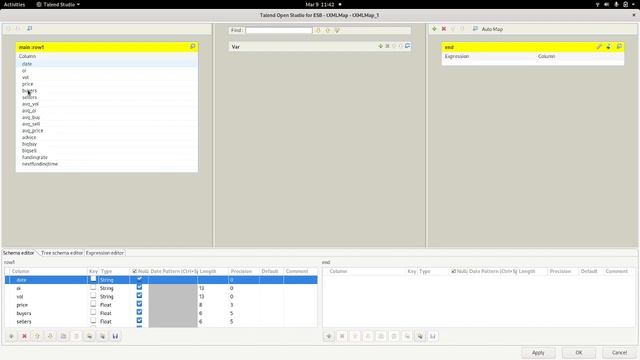Viewport: 640px width, 360px height.
Task: Open the Activities overview
Action: pos(14,4)
